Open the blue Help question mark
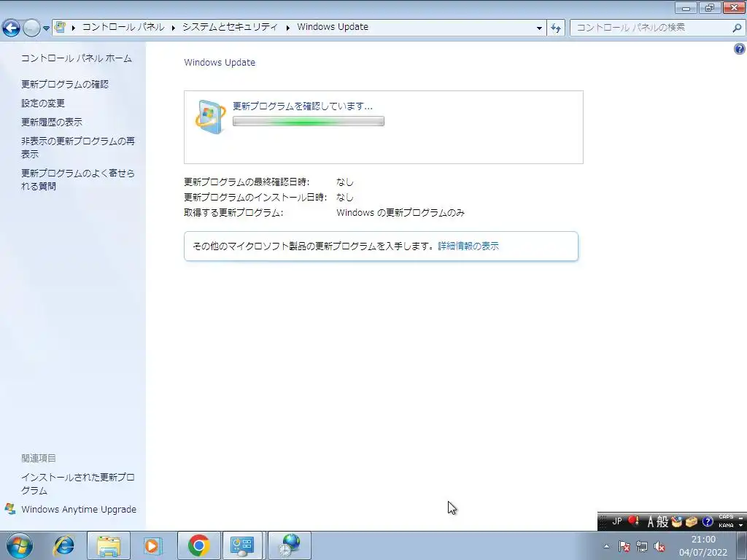The height and width of the screenshot is (560, 747). 740,49
